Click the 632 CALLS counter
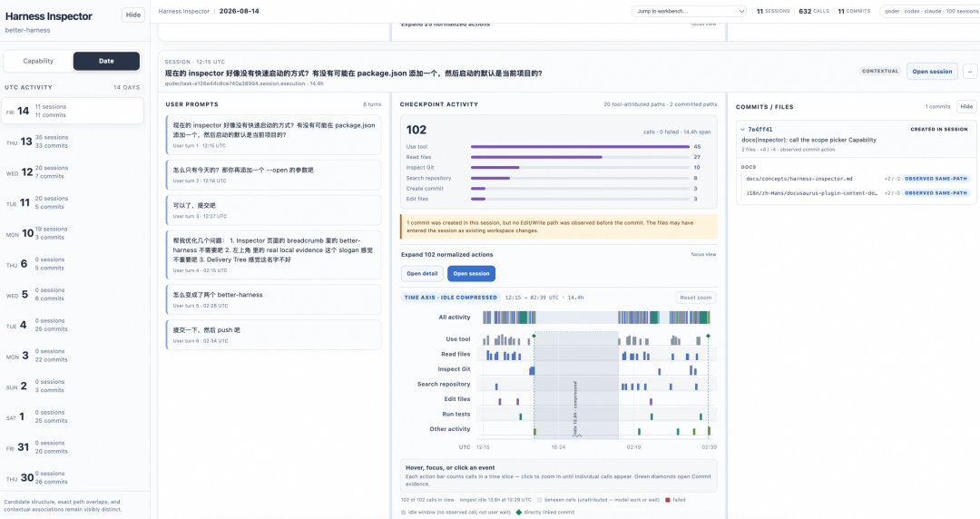The height and width of the screenshot is (519, 980). 814,11
